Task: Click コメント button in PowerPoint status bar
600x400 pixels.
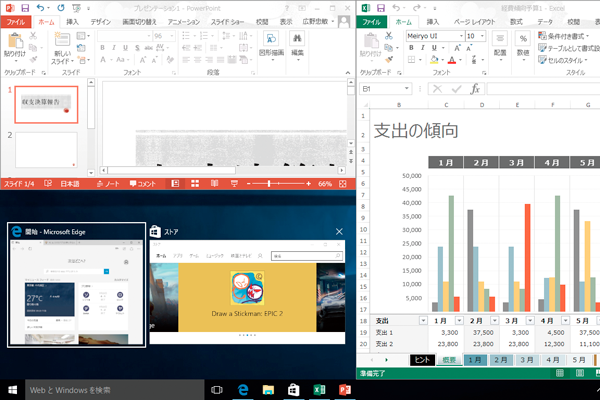Action: 143,184
